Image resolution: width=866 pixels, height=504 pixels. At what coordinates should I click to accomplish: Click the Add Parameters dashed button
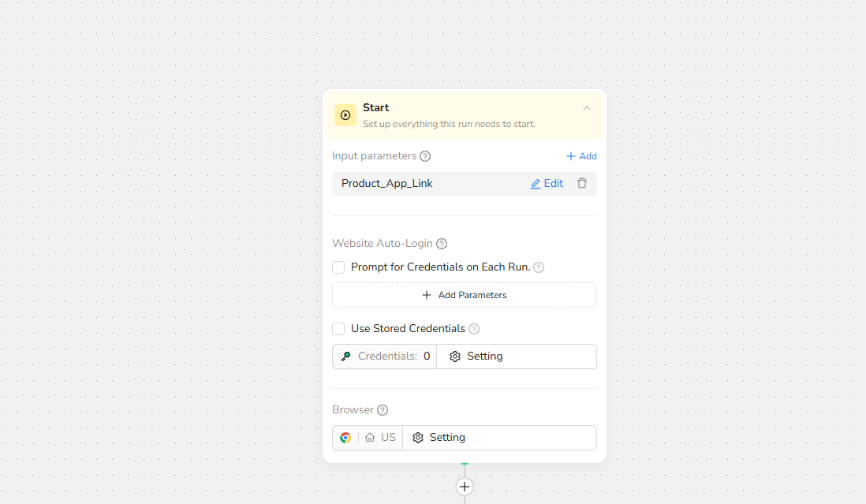[464, 295]
